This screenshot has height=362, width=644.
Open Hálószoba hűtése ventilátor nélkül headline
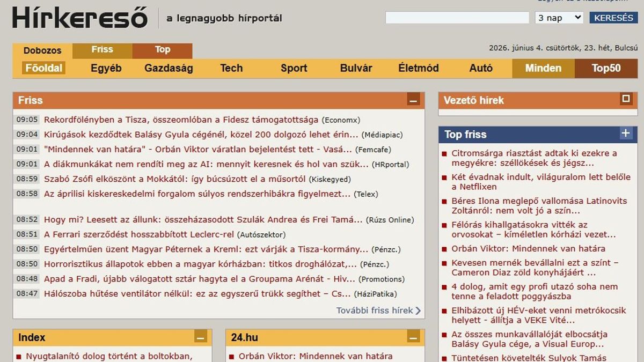pyautogui.click(x=197, y=294)
